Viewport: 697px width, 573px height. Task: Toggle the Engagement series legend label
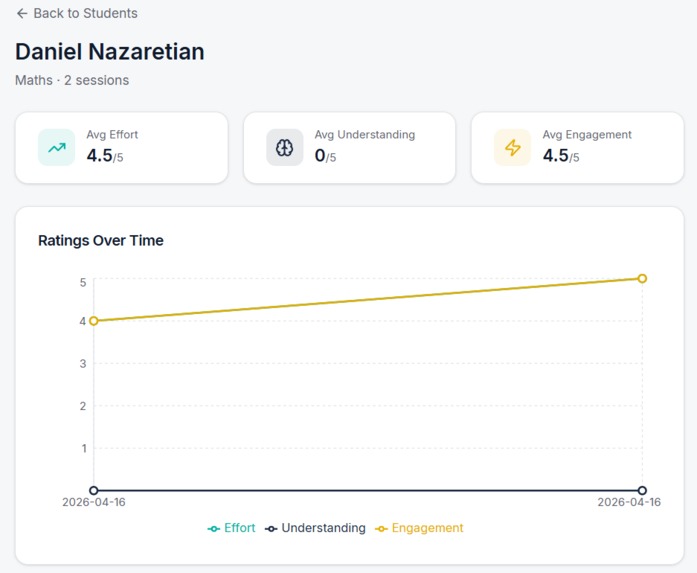(427, 528)
